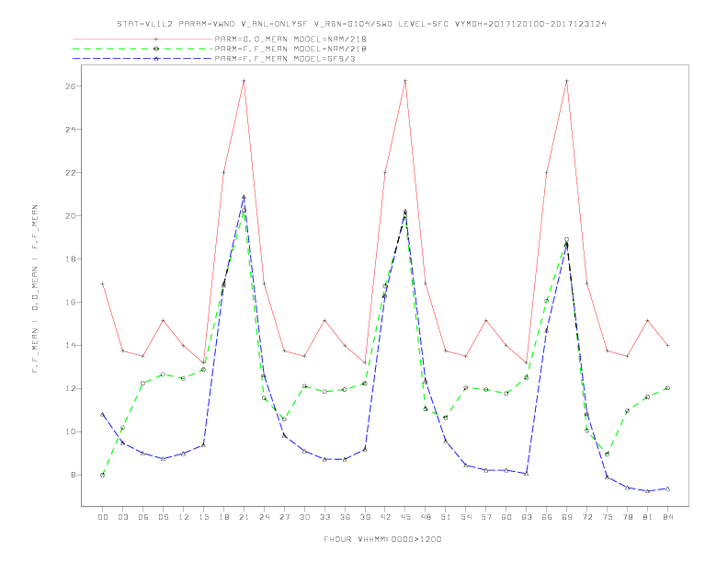Click the plus marker on the red legend line

(x=156, y=40)
